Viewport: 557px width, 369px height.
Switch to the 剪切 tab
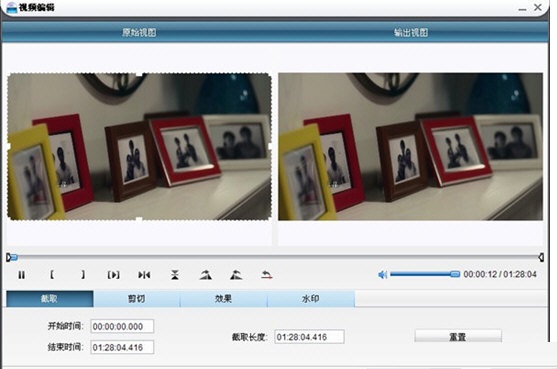pos(137,299)
